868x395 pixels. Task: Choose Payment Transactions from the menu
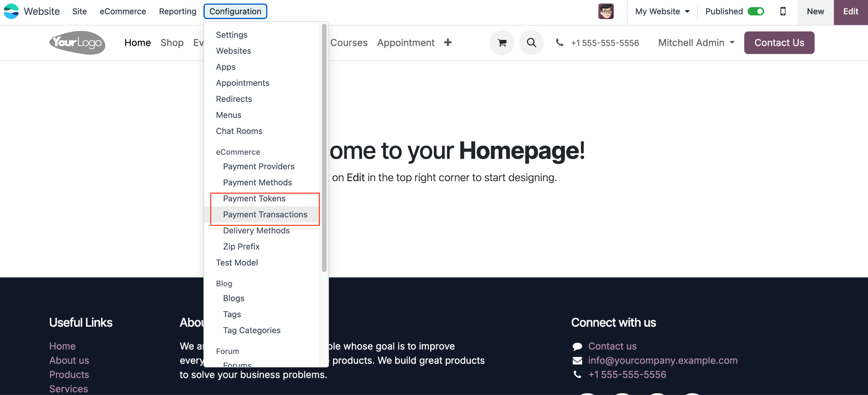265,215
